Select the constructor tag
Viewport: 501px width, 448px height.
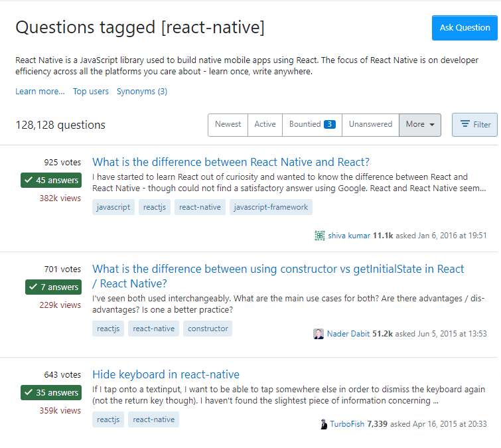(207, 329)
